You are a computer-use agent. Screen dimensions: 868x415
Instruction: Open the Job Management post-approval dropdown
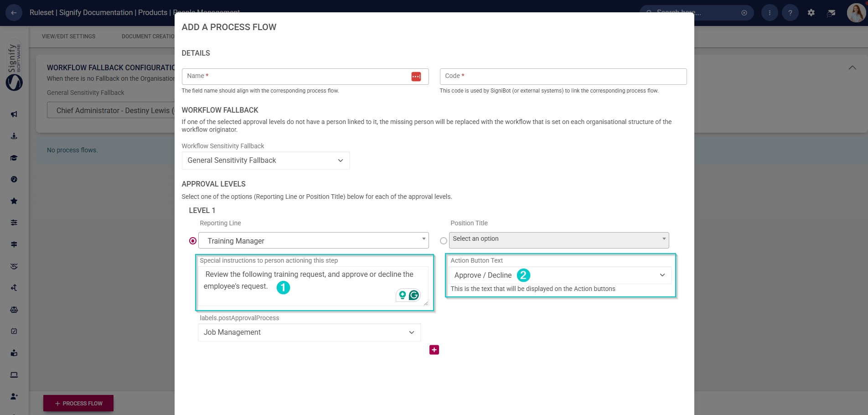tap(310, 332)
